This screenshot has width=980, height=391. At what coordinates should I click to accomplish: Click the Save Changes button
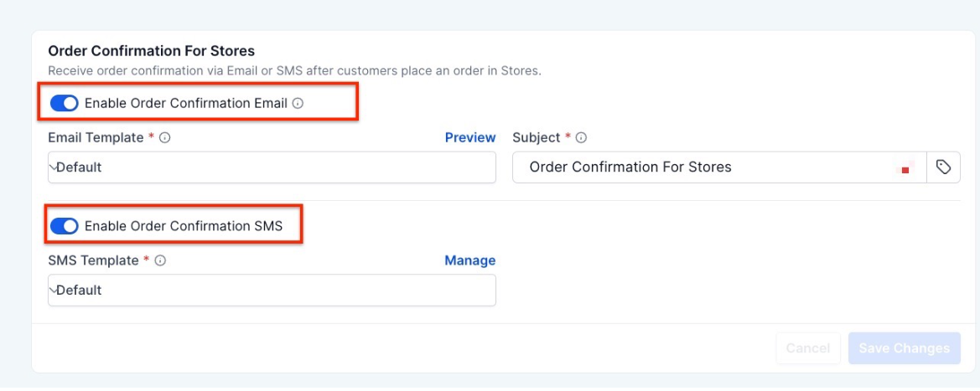pyautogui.click(x=904, y=348)
